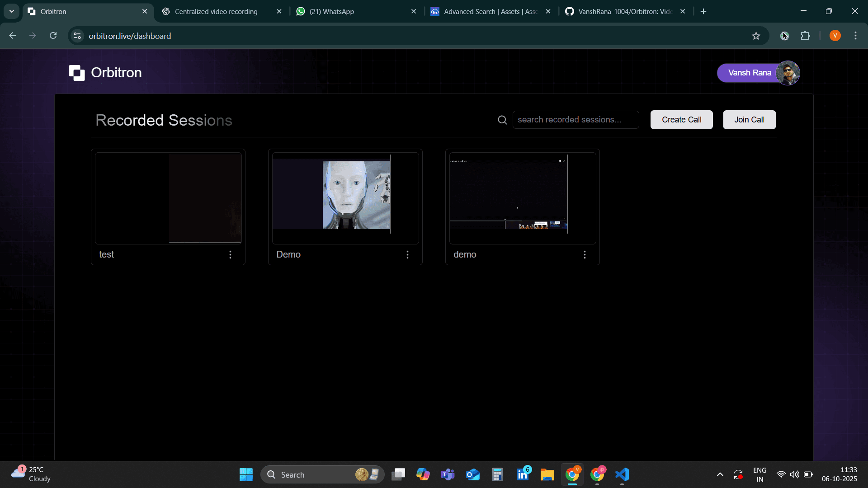Switch input language via ENG indicator
Screen dimensions: 868x488
[759, 474]
